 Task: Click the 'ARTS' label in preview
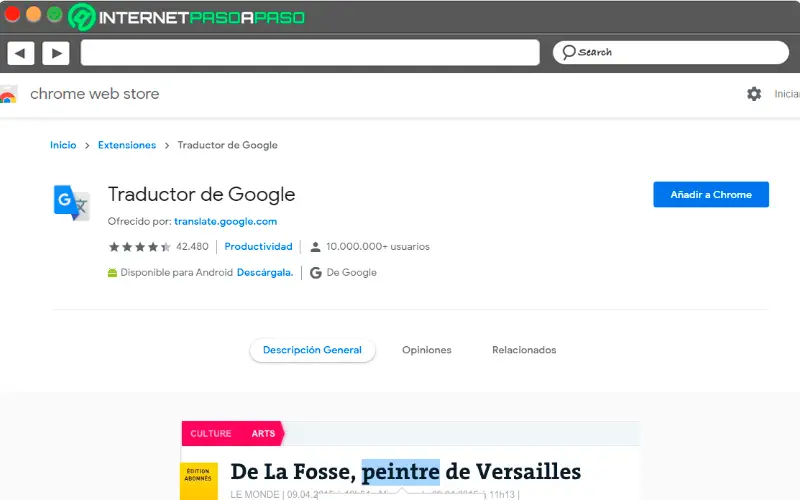point(263,434)
